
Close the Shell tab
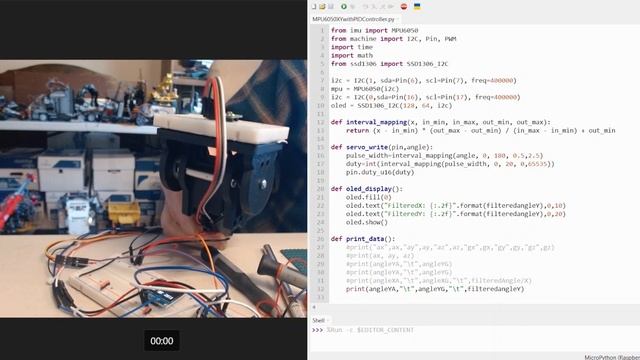(x=328, y=320)
